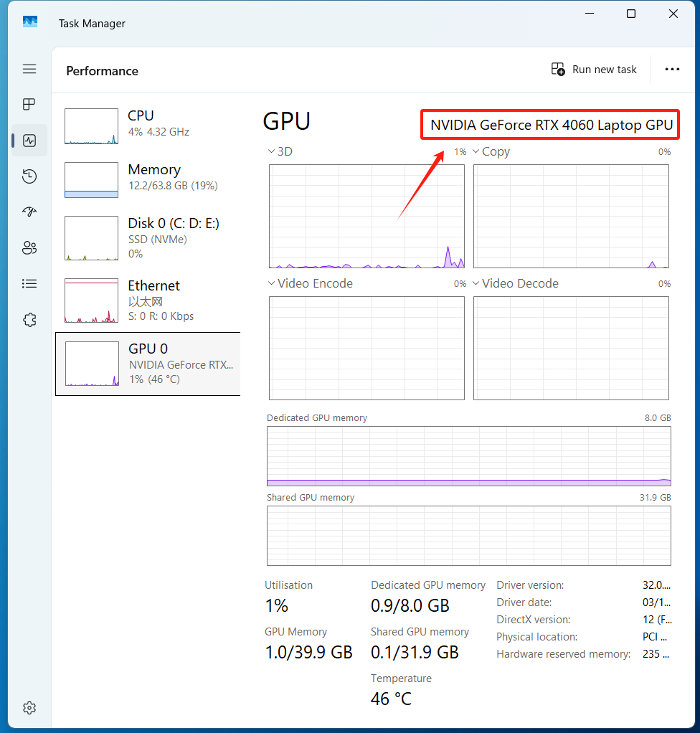Open the Video Encode engine dropdown
Image resolution: width=700 pixels, height=733 pixels.
pos(311,283)
